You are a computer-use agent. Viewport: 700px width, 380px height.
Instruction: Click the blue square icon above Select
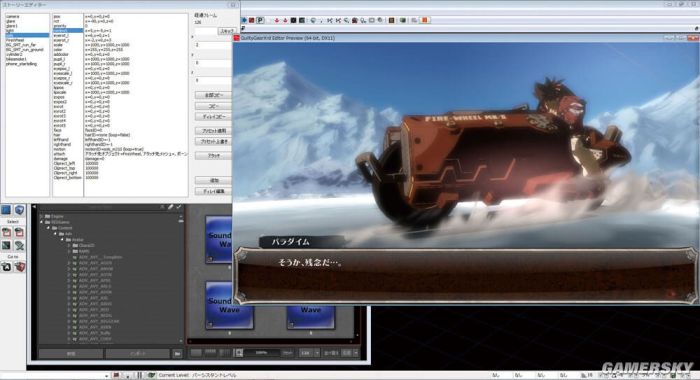[6, 210]
